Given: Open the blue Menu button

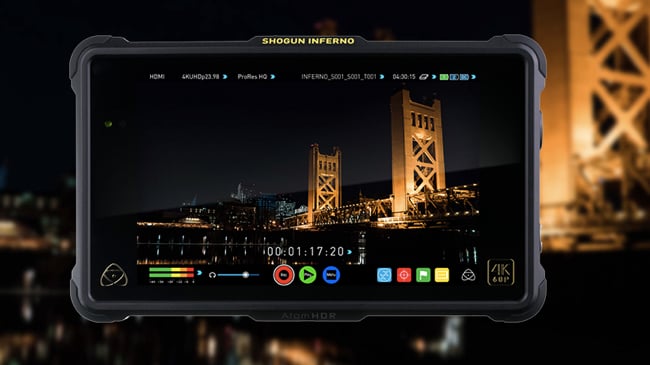Looking at the screenshot, I should click(331, 275).
